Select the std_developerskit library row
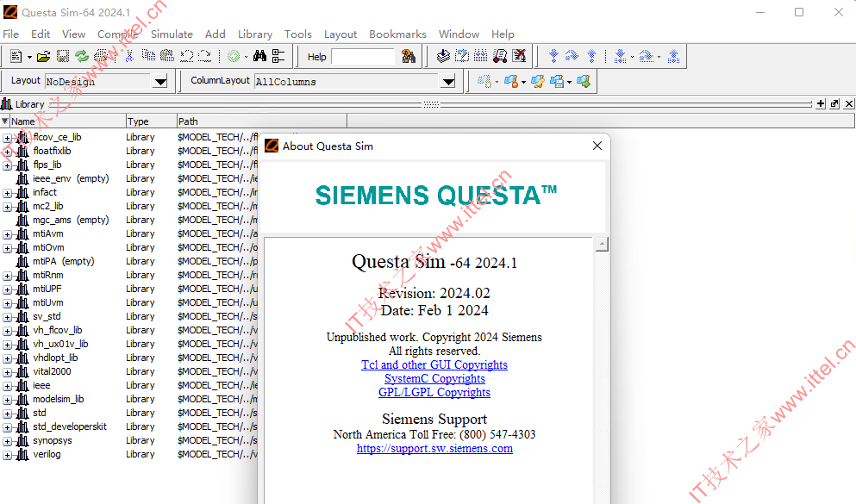The image size is (856, 504). (70, 426)
